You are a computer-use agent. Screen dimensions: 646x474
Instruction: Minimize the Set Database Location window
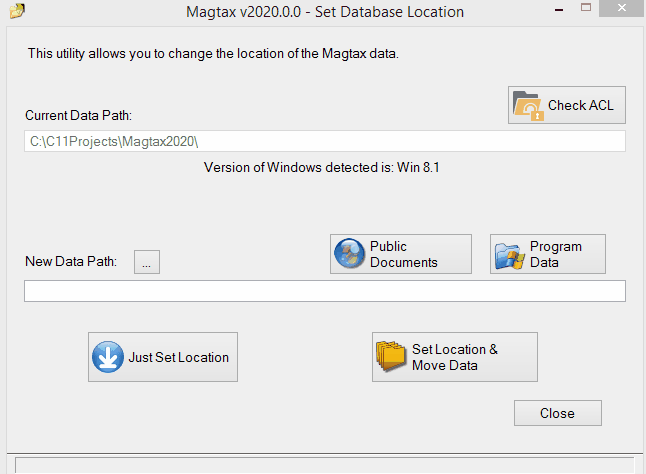(x=559, y=9)
